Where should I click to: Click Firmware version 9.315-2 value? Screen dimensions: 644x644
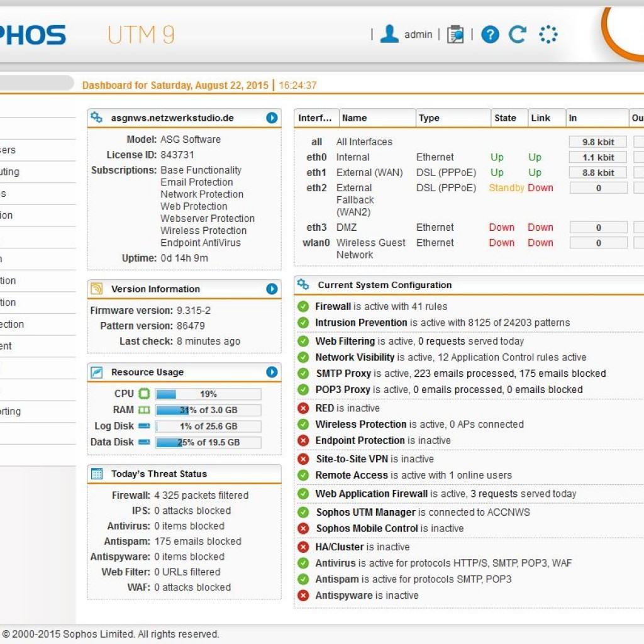point(194,311)
